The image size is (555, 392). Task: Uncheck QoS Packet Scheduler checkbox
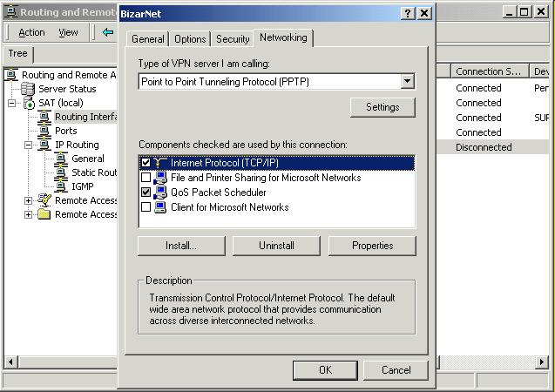[x=146, y=193]
